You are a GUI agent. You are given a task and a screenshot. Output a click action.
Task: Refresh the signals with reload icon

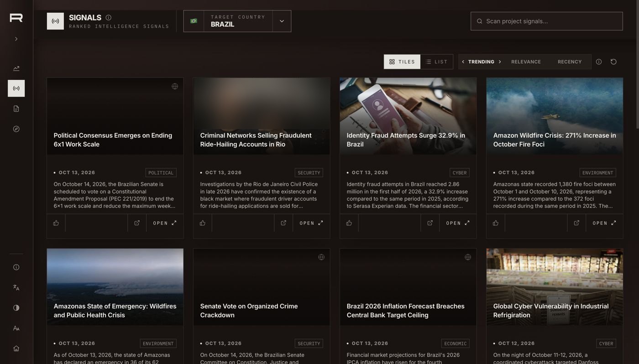[x=613, y=62]
